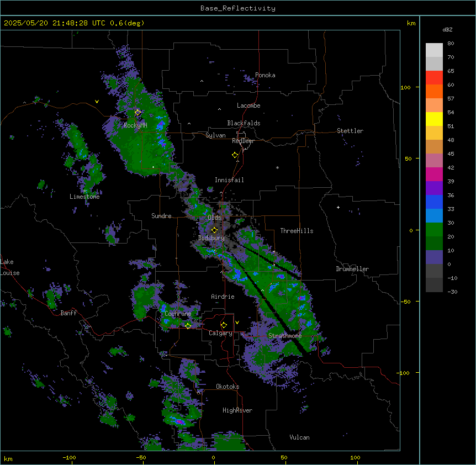This screenshot has width=476, height=465.
Task: Click the Limestone label
Action: pyautogui.click(x=84, y=197)
